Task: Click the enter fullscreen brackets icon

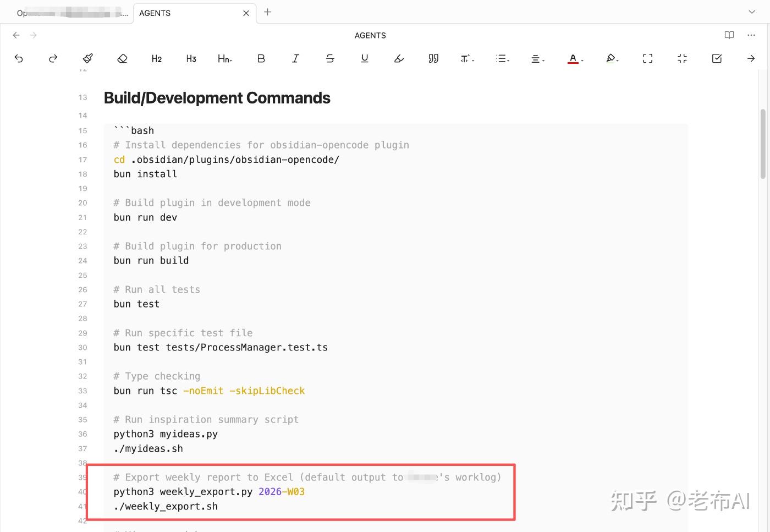Action: click(648, 58)
